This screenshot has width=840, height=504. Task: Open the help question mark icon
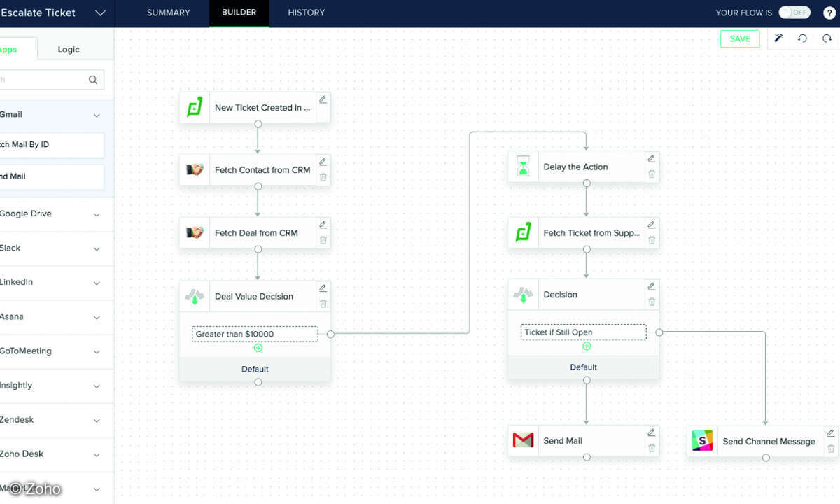828,12
